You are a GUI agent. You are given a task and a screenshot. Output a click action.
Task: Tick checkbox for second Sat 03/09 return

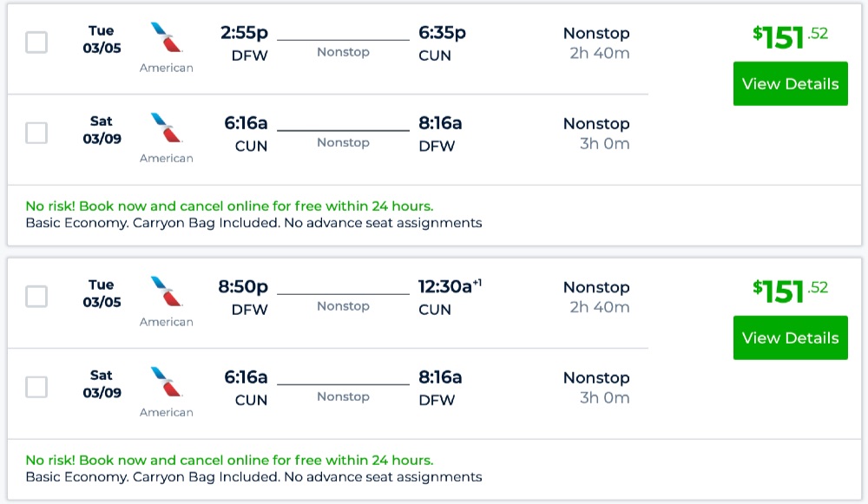[x=36, y=387]
